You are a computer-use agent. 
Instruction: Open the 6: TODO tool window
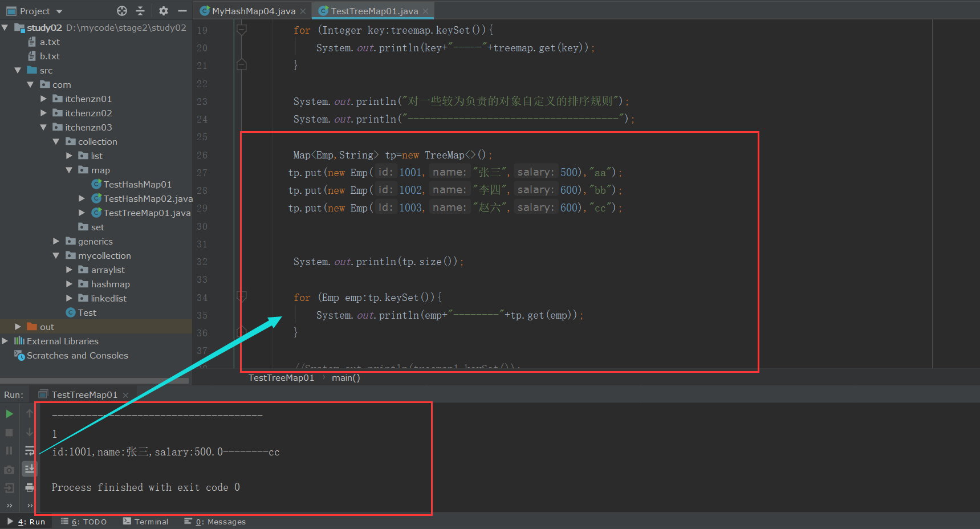[84, 522]
